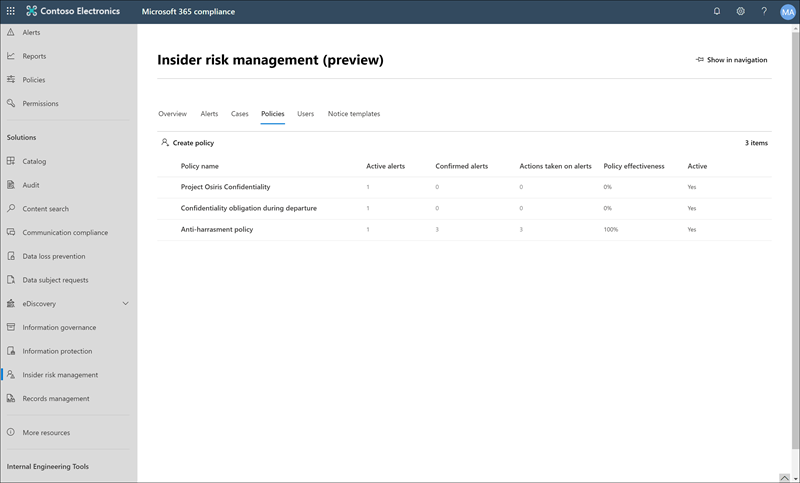Sort by Active column header
This screenshot has width=800, height=483.
click(697, 166)
